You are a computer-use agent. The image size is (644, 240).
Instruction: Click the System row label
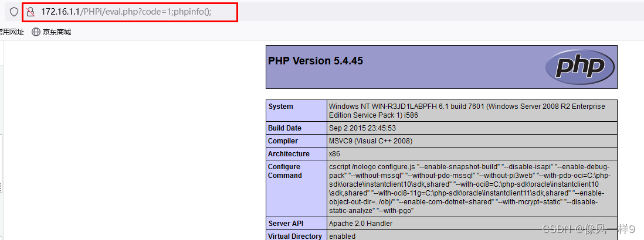pos(281,107)
